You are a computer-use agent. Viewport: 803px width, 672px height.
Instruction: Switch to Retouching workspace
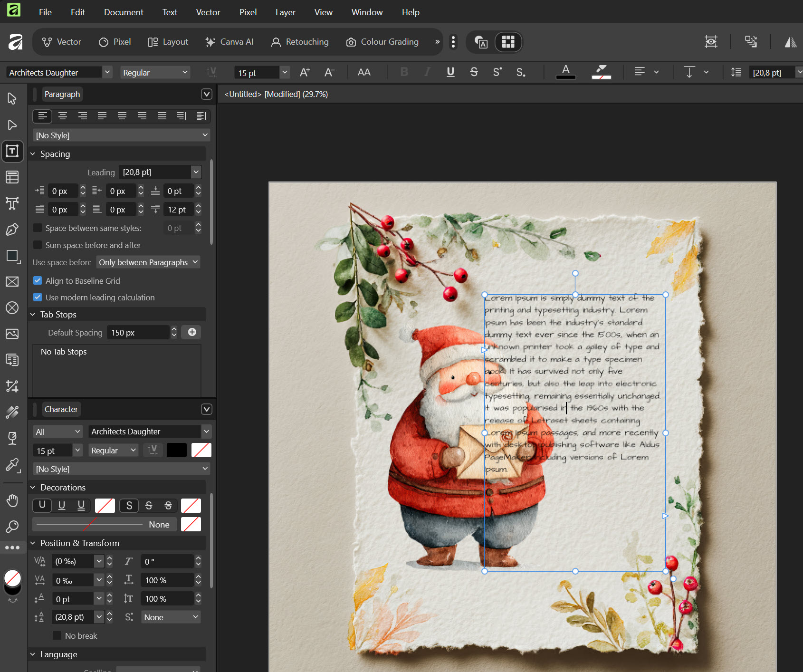[x=300, y=42]
